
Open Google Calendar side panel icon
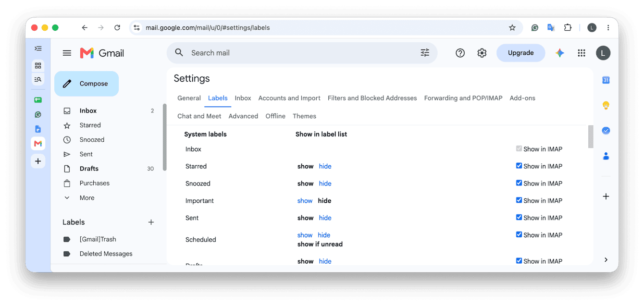(x=606, y=80)
